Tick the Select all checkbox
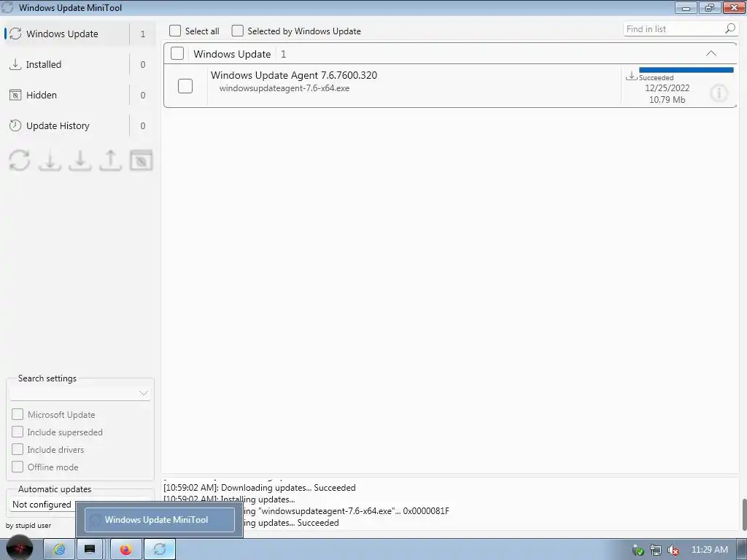 (x=175, y=31)
